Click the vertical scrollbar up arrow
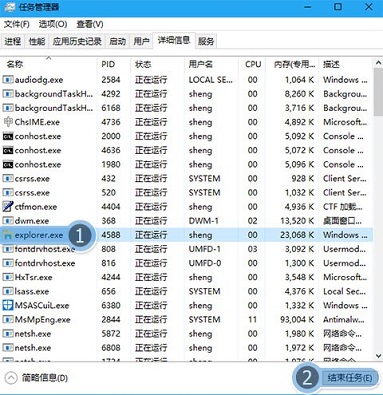 click(x=378, y=63)
